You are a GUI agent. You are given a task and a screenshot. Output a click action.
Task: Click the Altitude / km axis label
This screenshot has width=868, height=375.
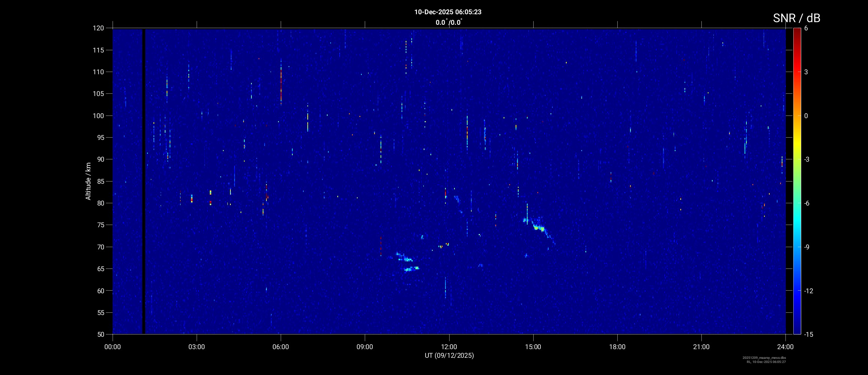pyautogui.click(x=88, y=181)
